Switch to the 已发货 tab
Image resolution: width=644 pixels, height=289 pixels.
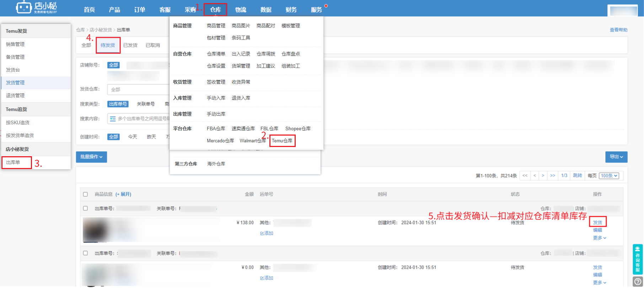[x=130, y=45]
